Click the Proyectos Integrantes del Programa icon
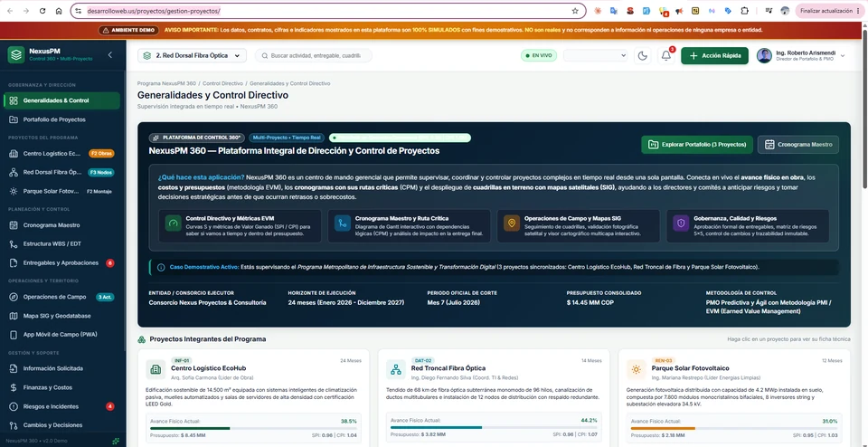Image resolution: width=868 pixels, height=447 pixels. (142, 339)
